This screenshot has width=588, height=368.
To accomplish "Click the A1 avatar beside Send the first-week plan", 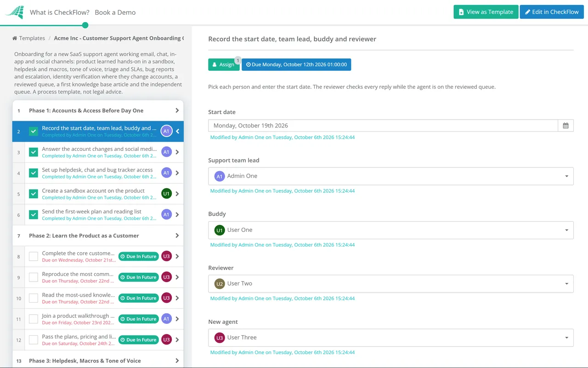I will [x=166, y=214].
